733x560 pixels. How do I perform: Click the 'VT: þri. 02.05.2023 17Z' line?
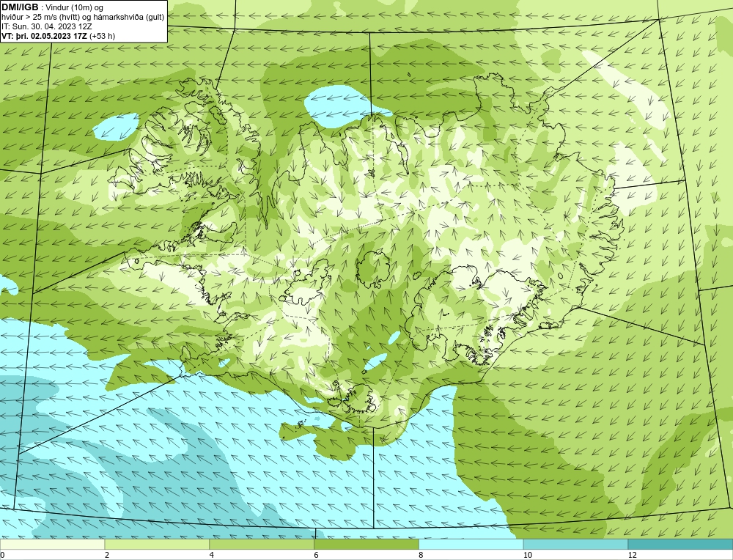pyautogui.click(x=45, y=36)
